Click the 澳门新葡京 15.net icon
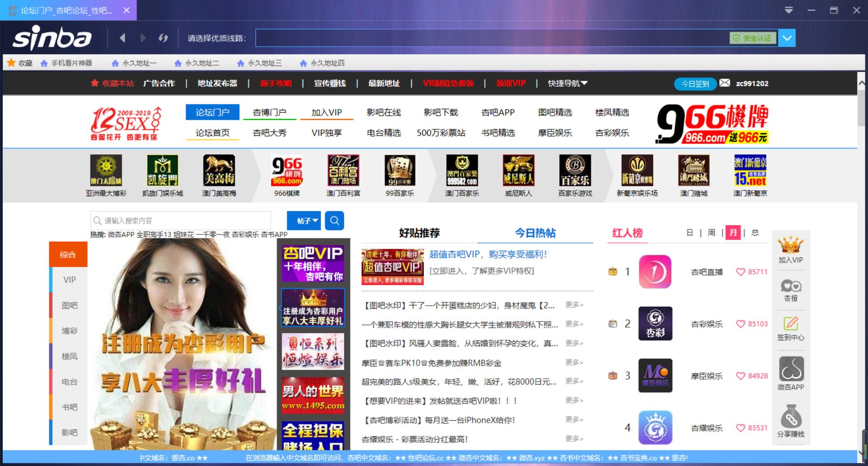This screenshot has width=868, height=466. [750, 171]
